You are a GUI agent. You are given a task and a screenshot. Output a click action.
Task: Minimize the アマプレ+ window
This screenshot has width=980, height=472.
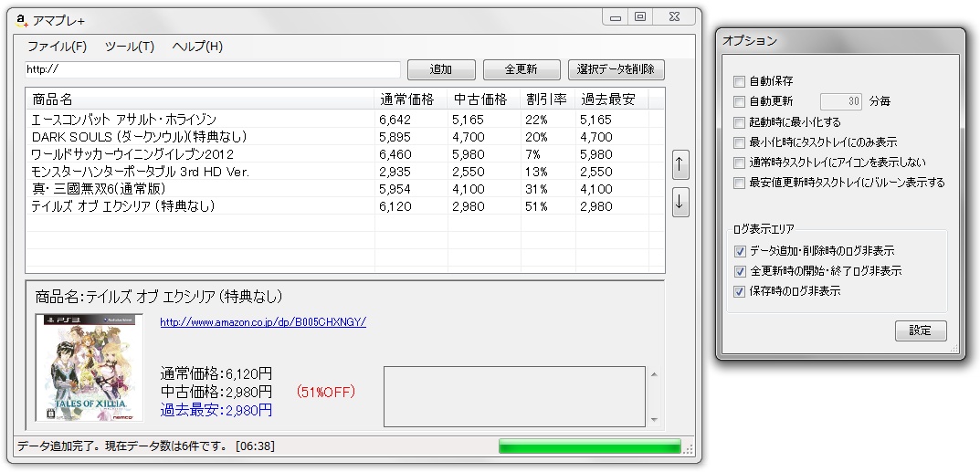[x=616, y=16]
